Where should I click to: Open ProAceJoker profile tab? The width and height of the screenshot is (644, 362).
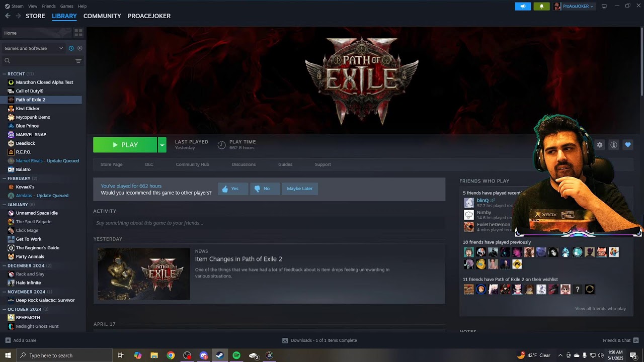point(149,16)
